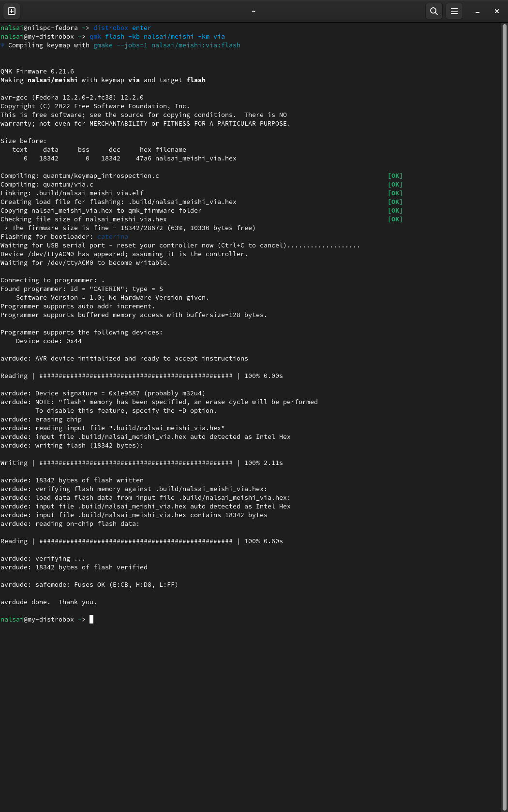Click the 'Device code: 0x44' line

coord(48,341)
